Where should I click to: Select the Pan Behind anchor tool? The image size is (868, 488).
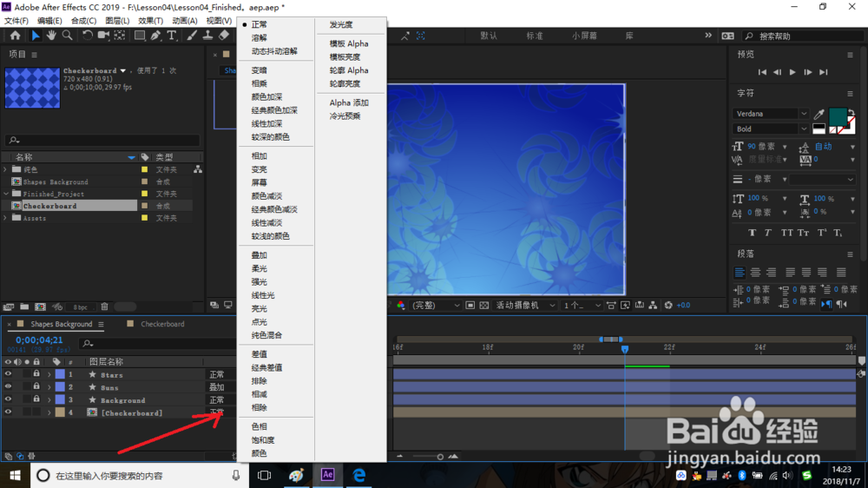[x=120, y=36]
